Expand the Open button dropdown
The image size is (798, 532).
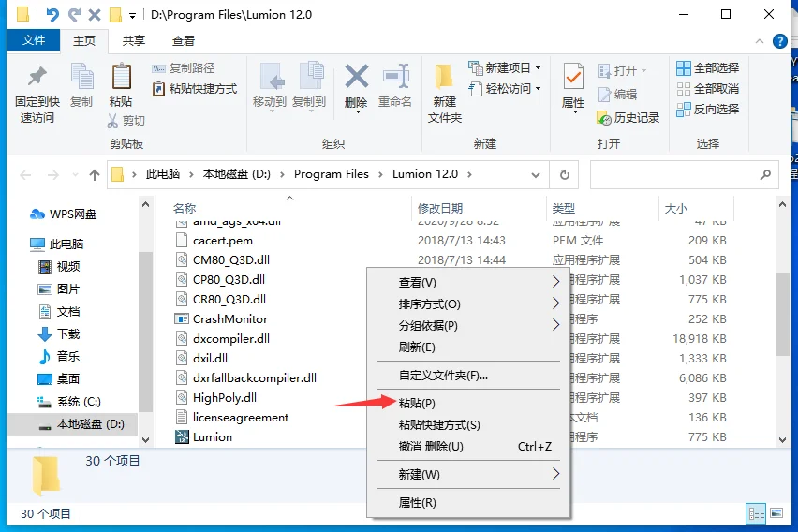[644, 71]
